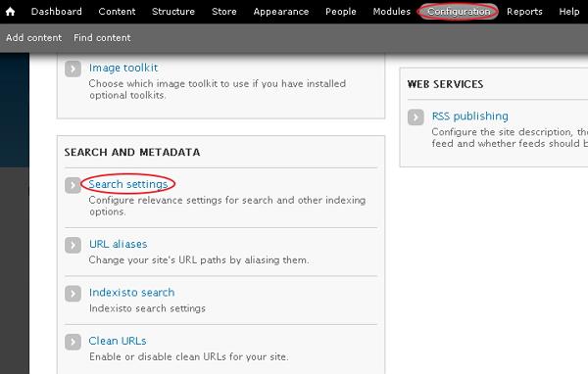Click the WEB SERVICES heading
The height and width of the screenshot is (374, 588).
445,84
